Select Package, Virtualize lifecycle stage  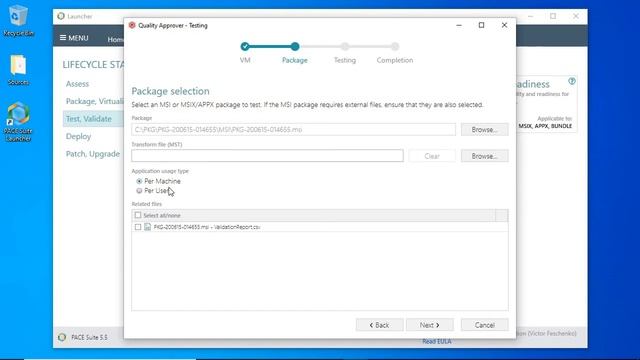[x=94, y=101]
